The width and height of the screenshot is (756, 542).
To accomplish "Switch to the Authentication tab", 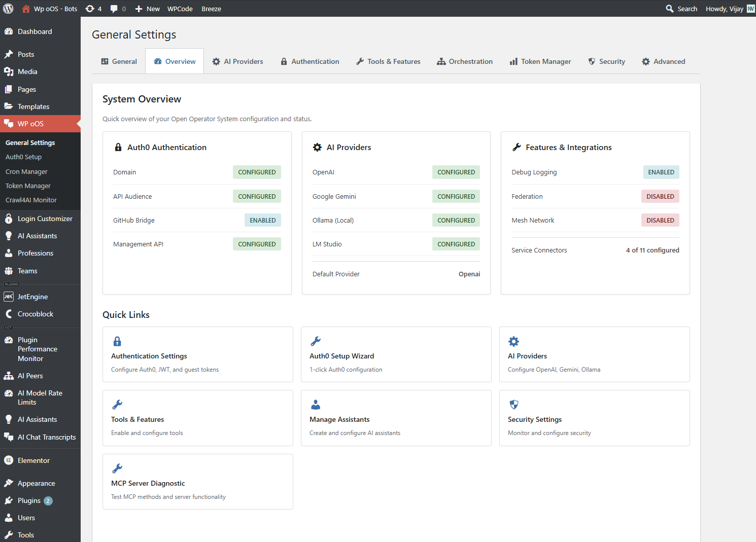I will tap(310, 61).
